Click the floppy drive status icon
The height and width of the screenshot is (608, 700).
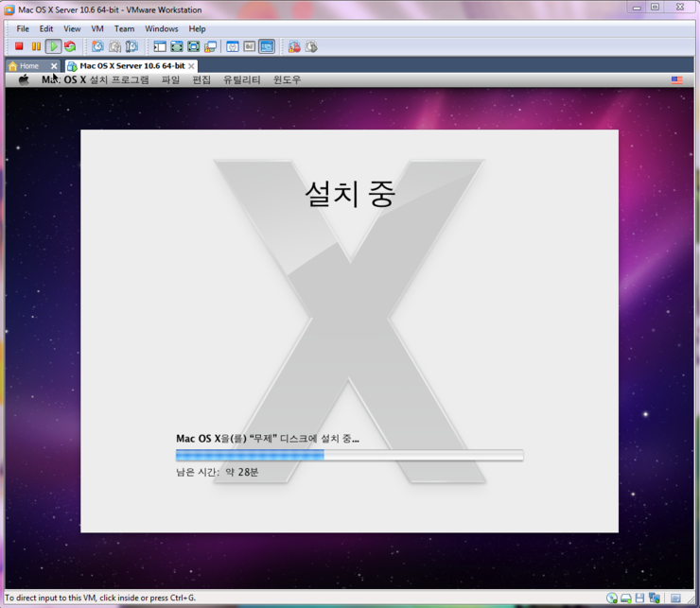coord(639,598)
